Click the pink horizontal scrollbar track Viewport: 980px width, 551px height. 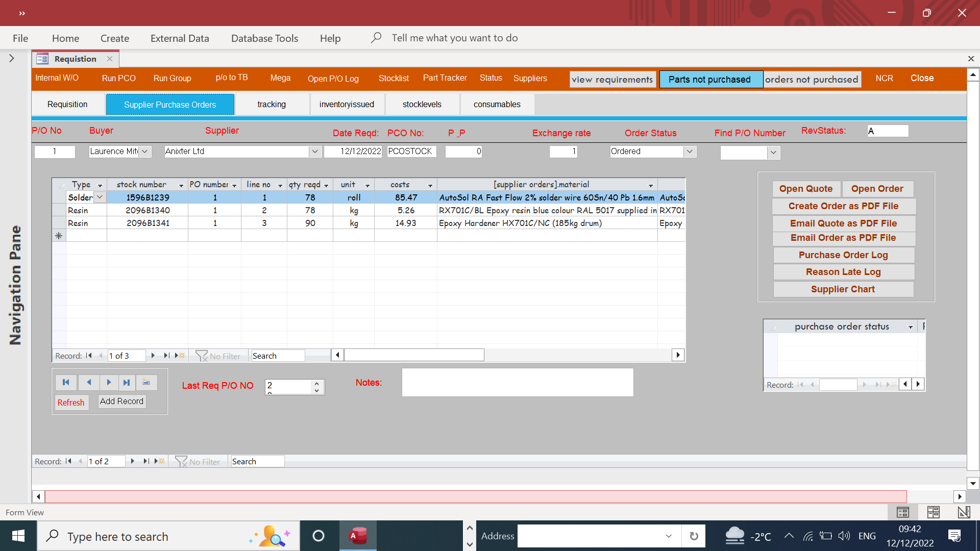475,496
